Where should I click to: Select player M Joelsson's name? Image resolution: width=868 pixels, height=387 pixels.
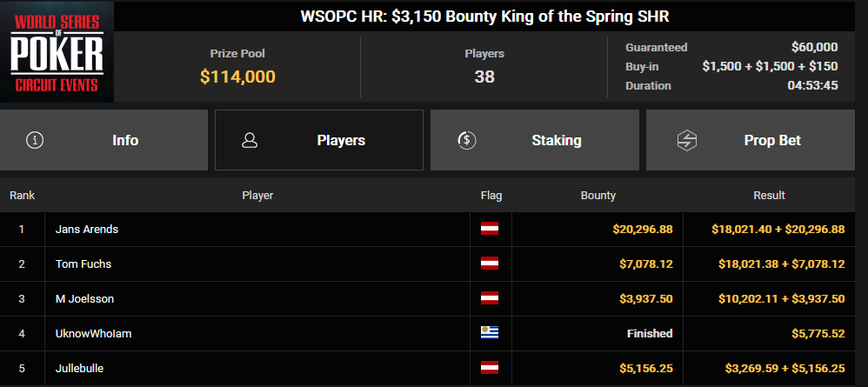[84, 298]
